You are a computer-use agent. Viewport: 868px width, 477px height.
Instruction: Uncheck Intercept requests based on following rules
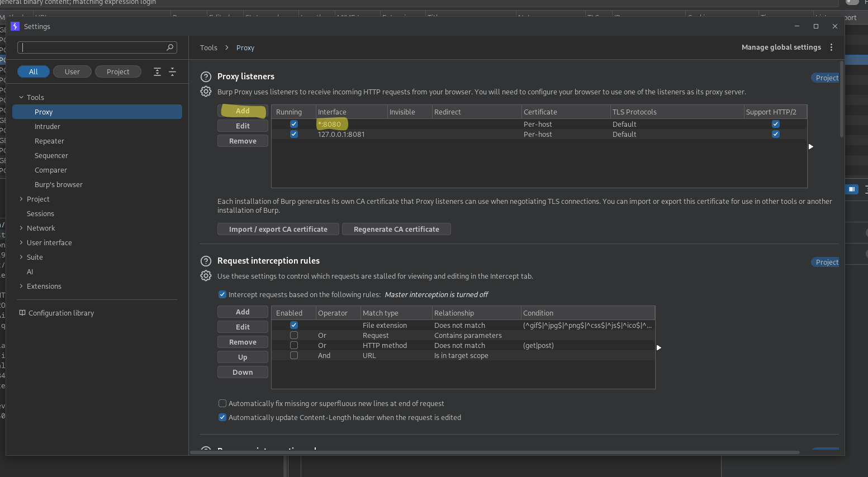(x=222, y=294)
